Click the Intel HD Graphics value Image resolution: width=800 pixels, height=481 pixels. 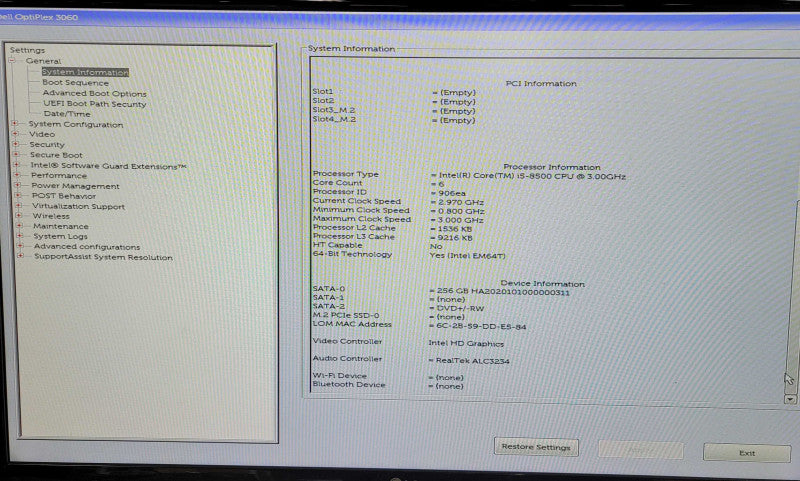466,343
